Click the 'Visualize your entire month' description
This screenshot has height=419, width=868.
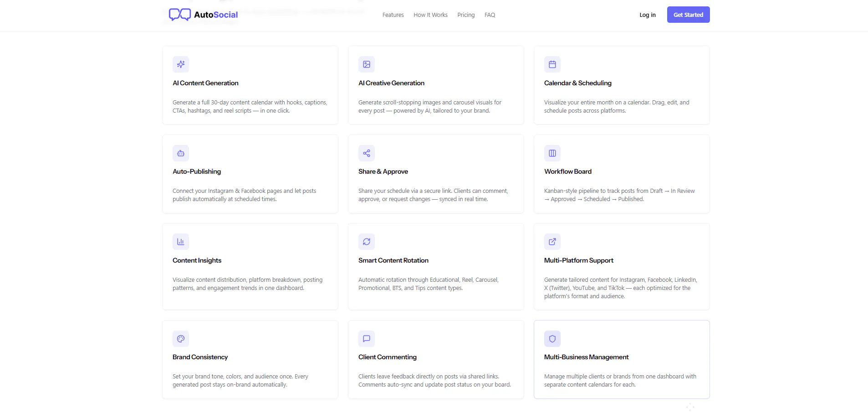pos(617,107)
